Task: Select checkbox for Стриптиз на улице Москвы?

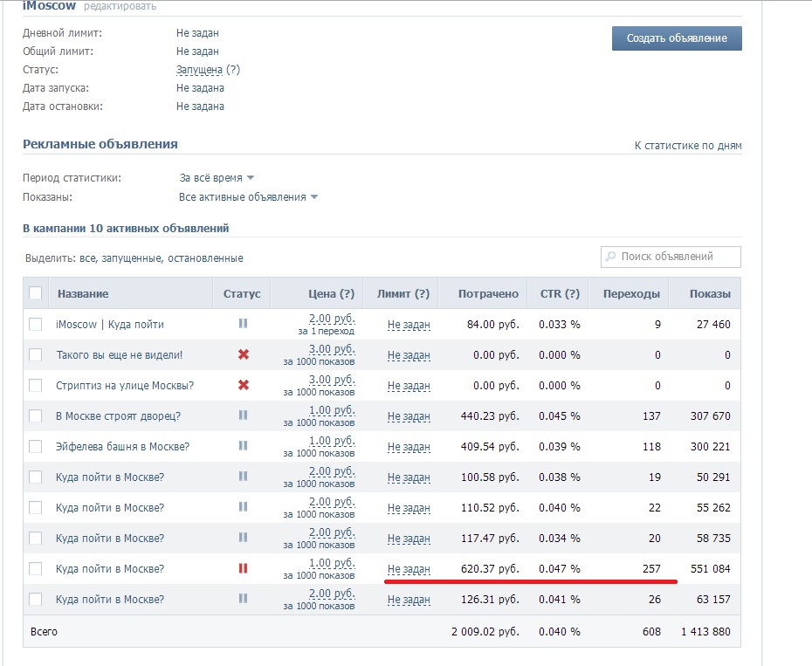Action: pos(35,385)
